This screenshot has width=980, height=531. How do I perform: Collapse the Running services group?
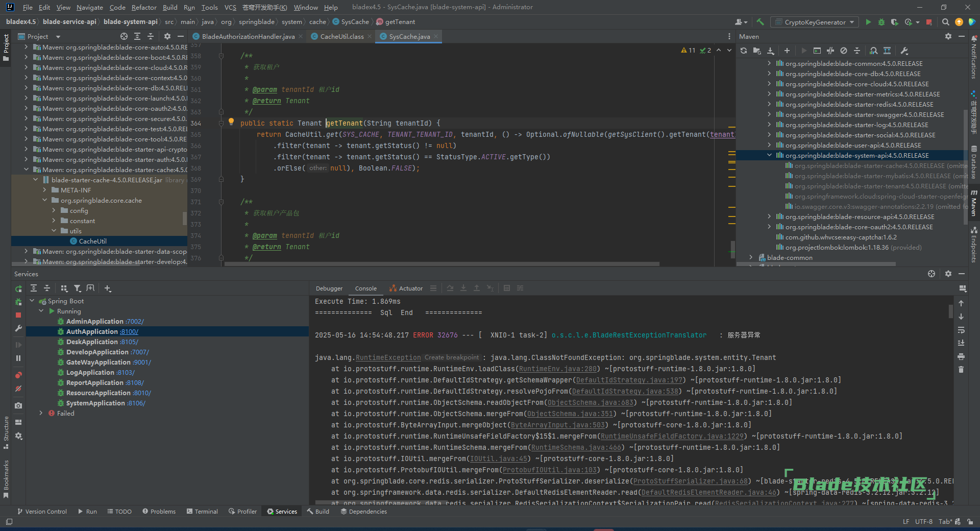[x=41, y=311]
